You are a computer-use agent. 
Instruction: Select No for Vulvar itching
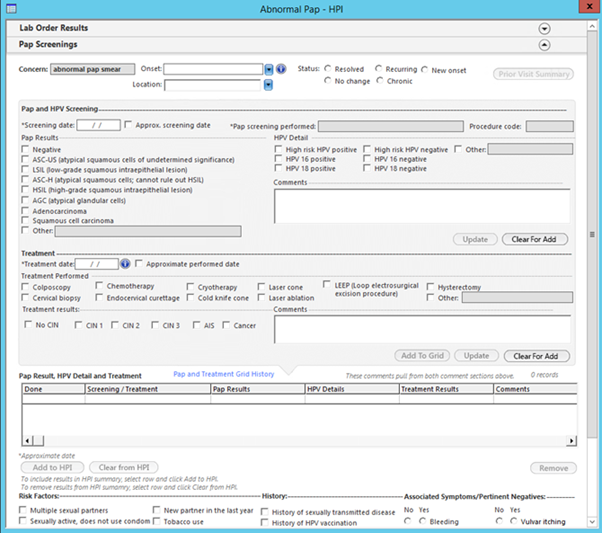coord(499,521)
